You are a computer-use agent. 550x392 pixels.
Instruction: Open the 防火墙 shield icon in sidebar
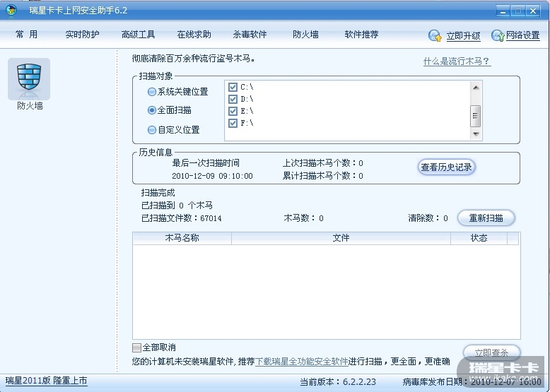(29, 80)
